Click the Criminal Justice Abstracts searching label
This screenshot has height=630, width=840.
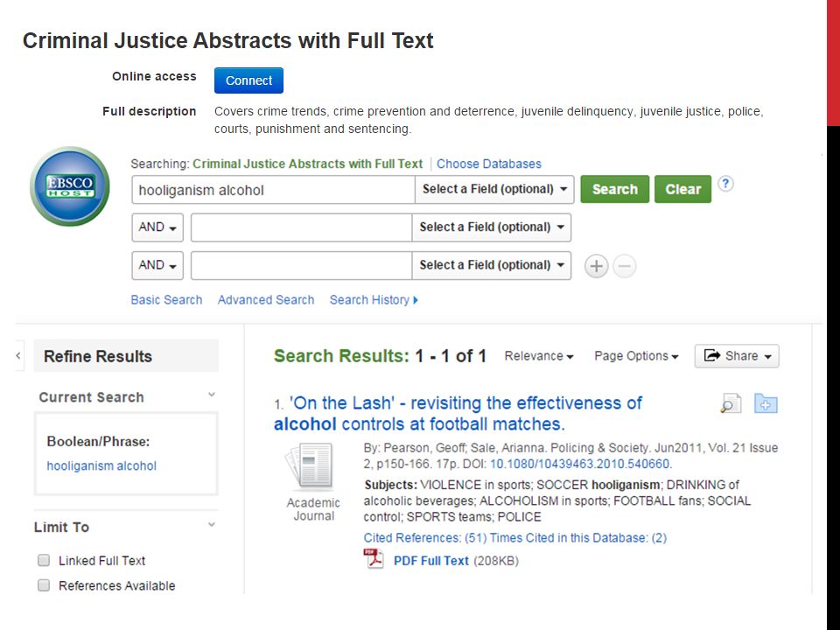tap(308, 164)
